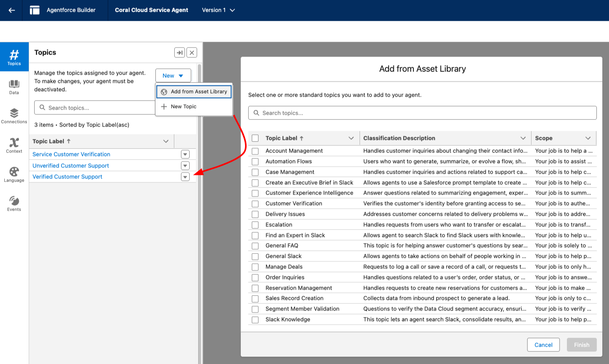The height and width of the screenshot is (364, 609).
Task: Click the Agentforce Builder logo icon
Action: [x=35, y=10]
